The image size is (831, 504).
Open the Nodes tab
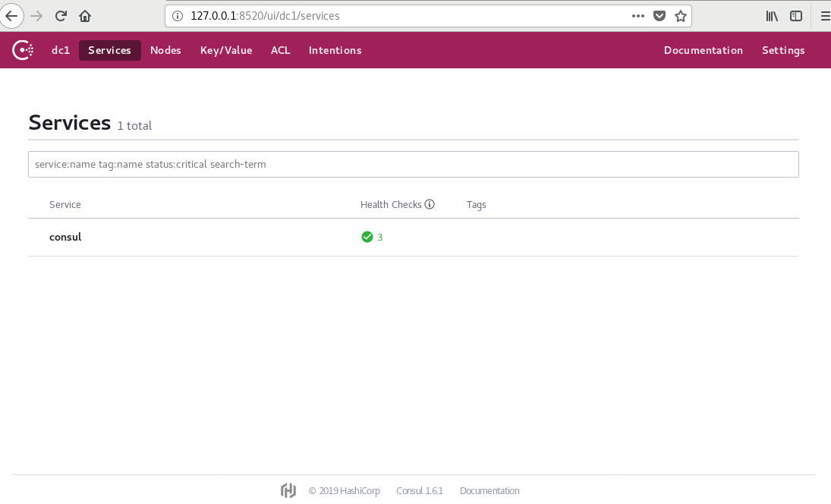(x=165, y=50)
